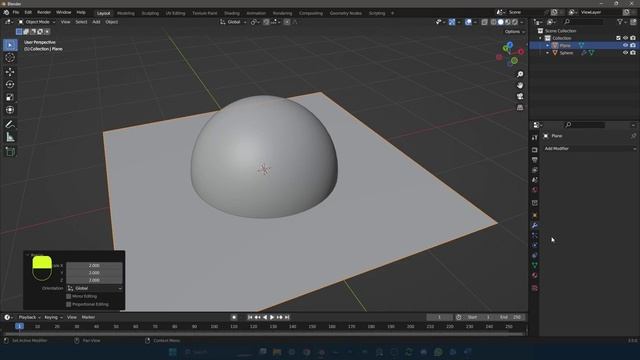The height and width of the screenshot is (360, 640).
Task: Open Orientation Global dropdown in operator panel
Action: 95,288
